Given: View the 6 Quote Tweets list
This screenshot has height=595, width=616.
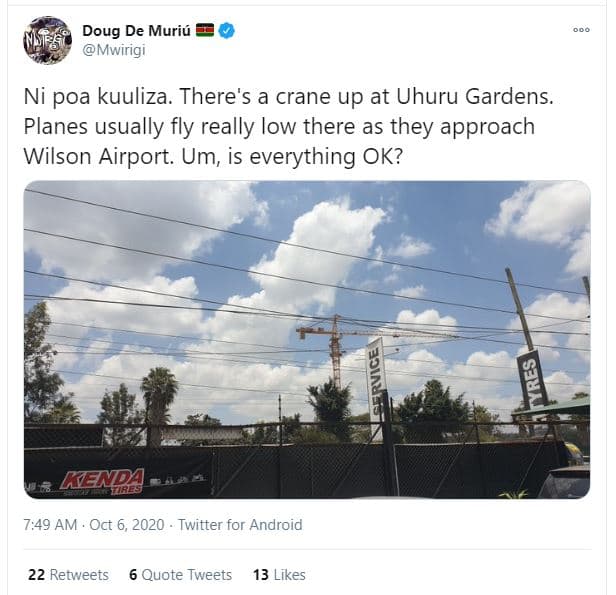Looking at the screenshot, I should tap(181, 575).
